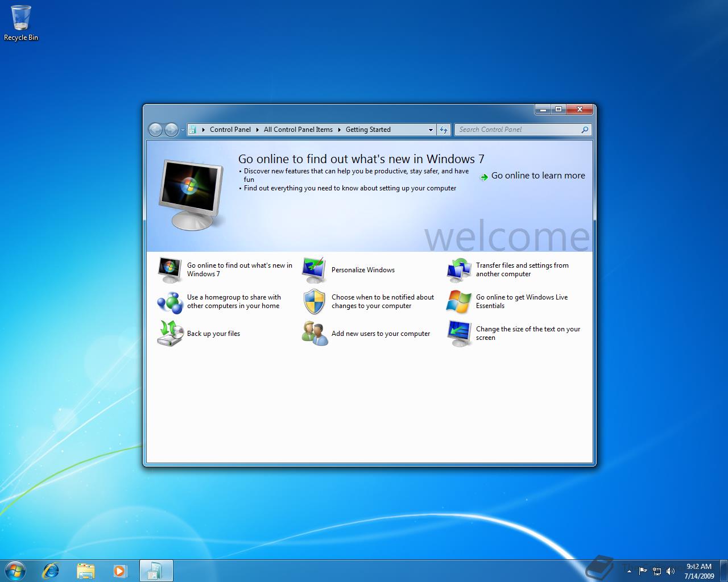Screen dimensions: 728x582
Task: Open Windows Explorer folder on taskbar
Action: click(x=85, y=571)
